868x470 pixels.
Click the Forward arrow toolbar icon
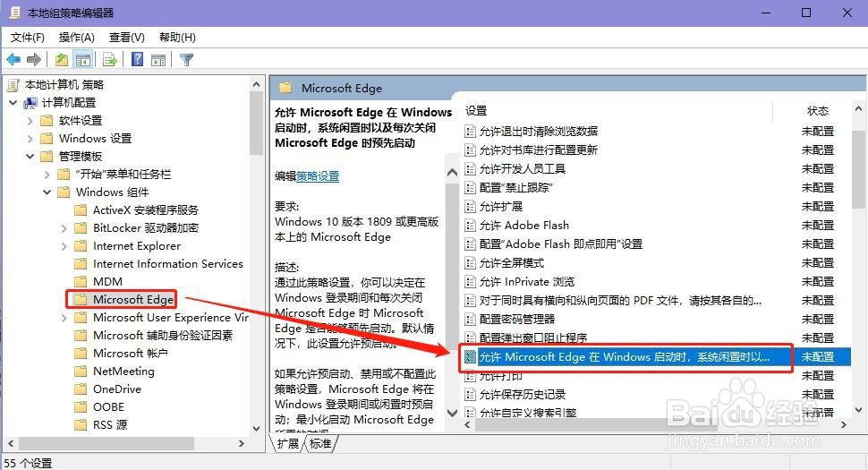tap(34, 59)
